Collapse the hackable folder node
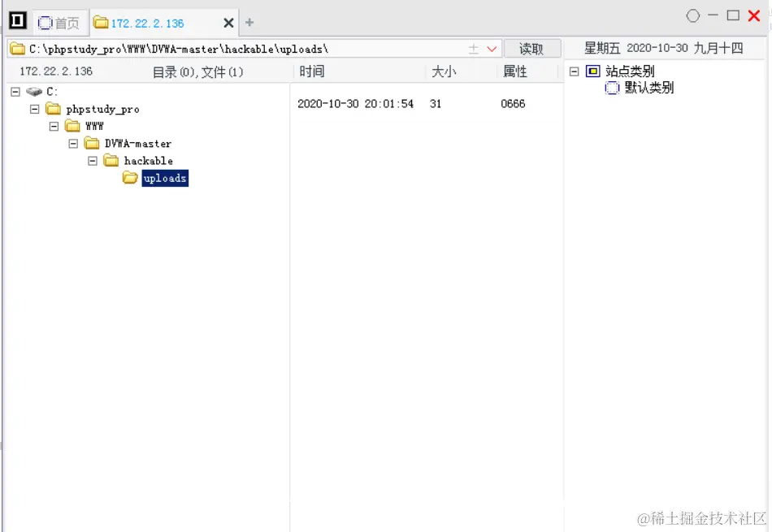This screenshot has width=772, height=532. (x=92, y=161)
